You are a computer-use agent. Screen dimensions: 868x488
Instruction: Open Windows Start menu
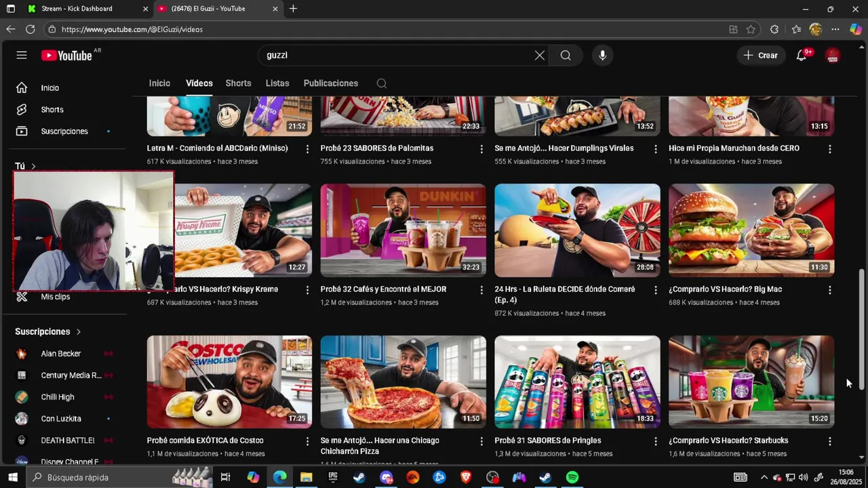point(12,477)
